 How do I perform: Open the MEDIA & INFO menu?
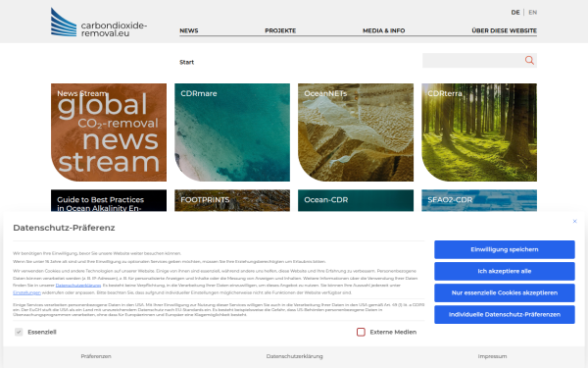[x=383, y=30]
